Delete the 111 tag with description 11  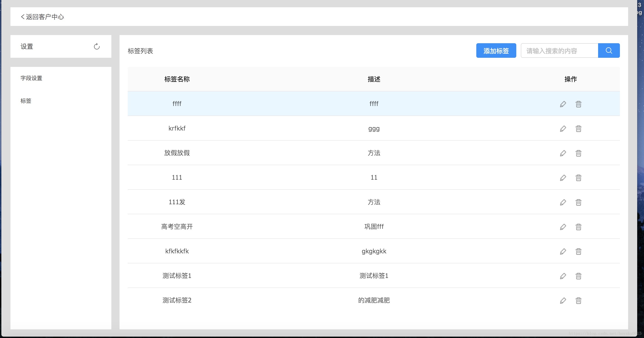tap(578, 178)
